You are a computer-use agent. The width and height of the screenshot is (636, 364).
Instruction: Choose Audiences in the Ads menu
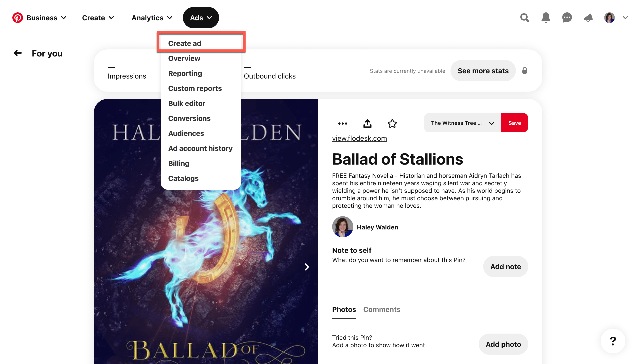[186, 133]
